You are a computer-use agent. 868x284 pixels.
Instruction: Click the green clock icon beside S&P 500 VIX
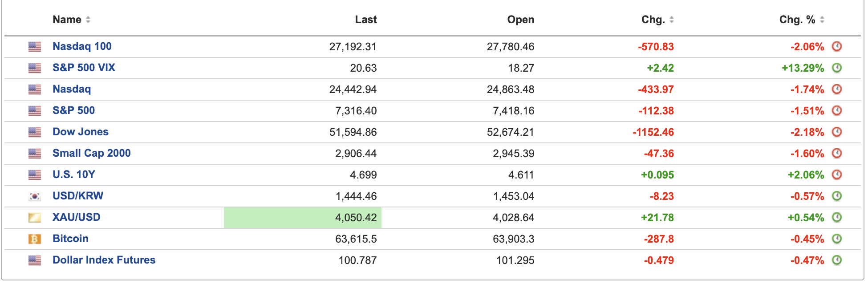(x=837, y=68)
